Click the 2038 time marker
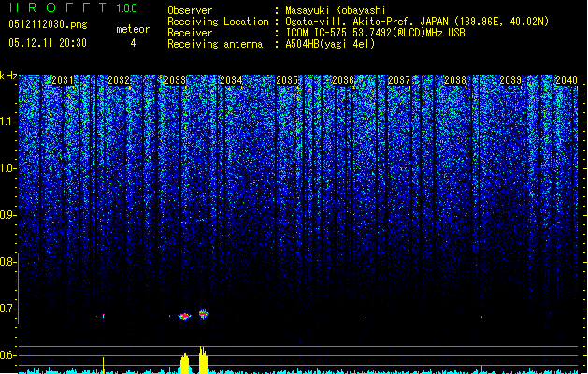Screen dimensions: 588x374 [x=455, y=80]
